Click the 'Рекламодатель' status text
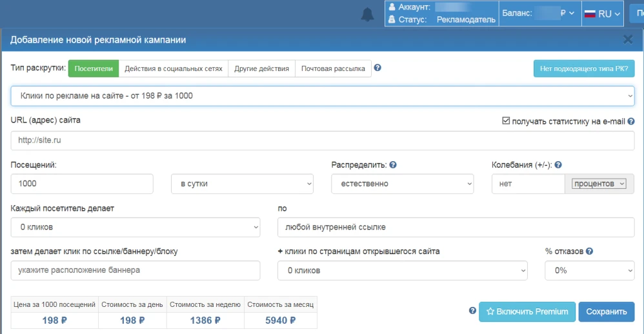Screen dimensions: 644x334 pyautogui.click(x=466, y=20)
